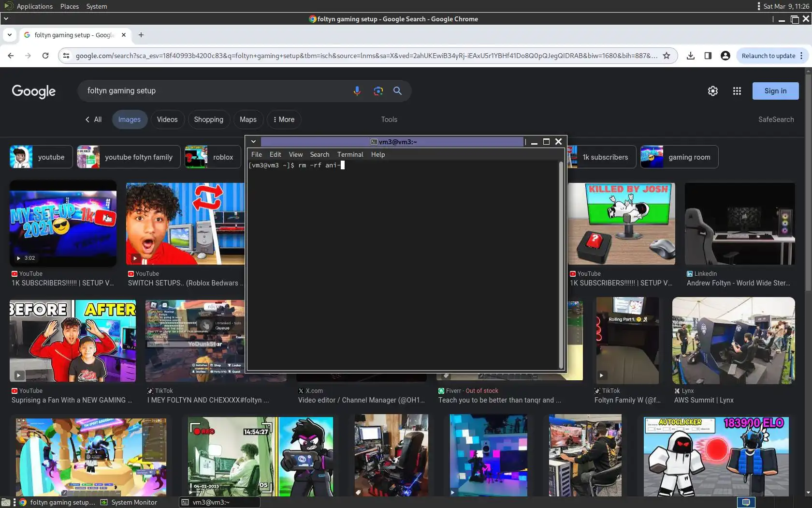Image resolution: width=812 pixels, height=508 pixels.
Task: Open terminal Search menu
Action: tap(319, 154)
